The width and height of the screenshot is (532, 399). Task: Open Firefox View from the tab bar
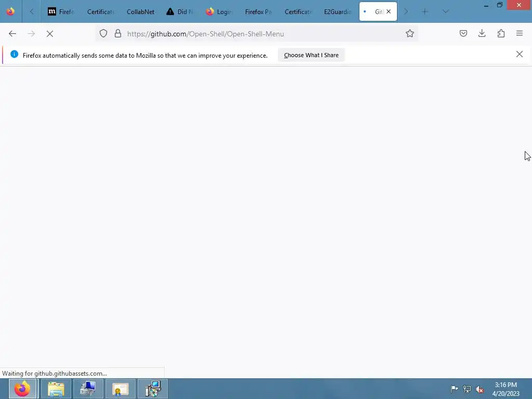(x=10, y=11)
